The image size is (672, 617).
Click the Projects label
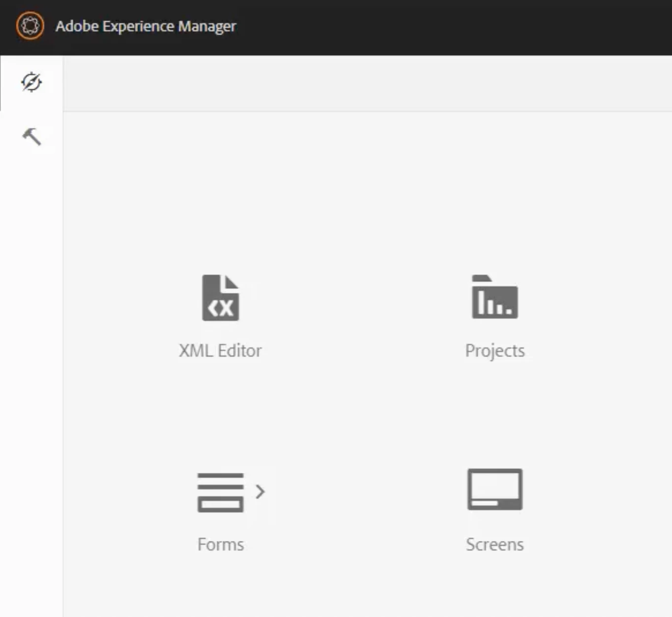click(495, 350)
